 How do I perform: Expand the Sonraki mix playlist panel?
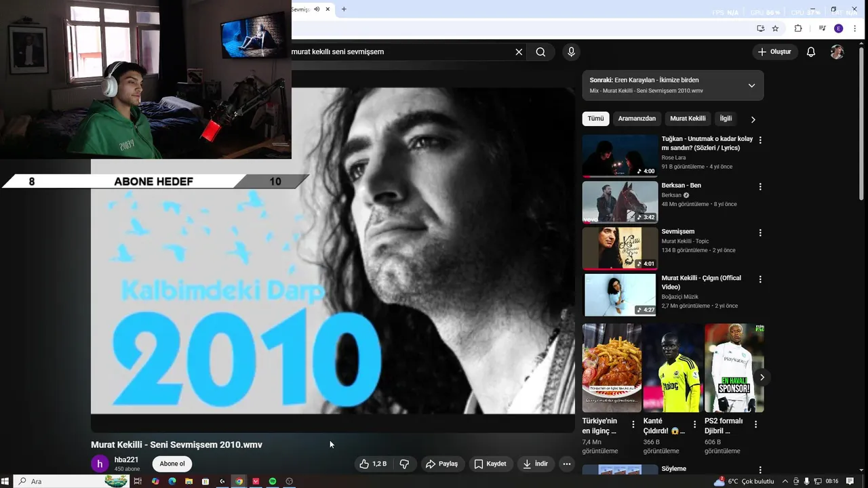(751, 85)
